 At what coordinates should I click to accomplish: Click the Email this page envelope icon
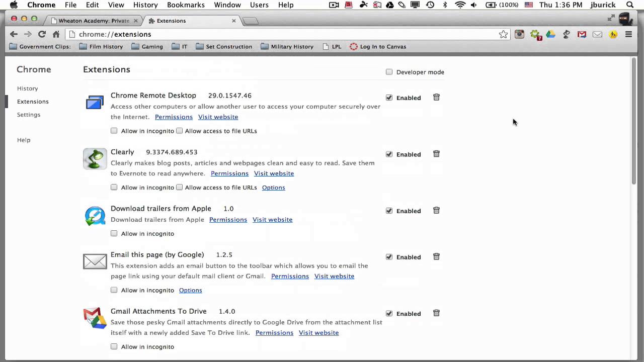597,34
